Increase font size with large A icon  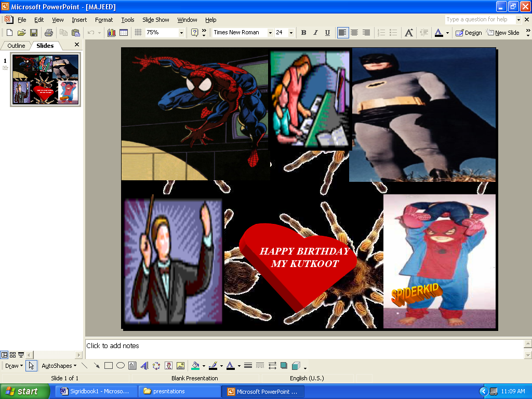click(409, 33)
